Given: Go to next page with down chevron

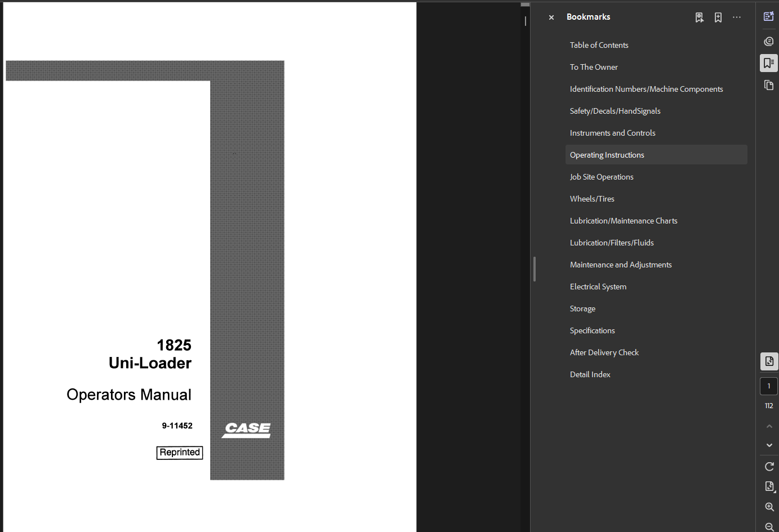Looking at the screenshot, I should [x=769, y=445].
